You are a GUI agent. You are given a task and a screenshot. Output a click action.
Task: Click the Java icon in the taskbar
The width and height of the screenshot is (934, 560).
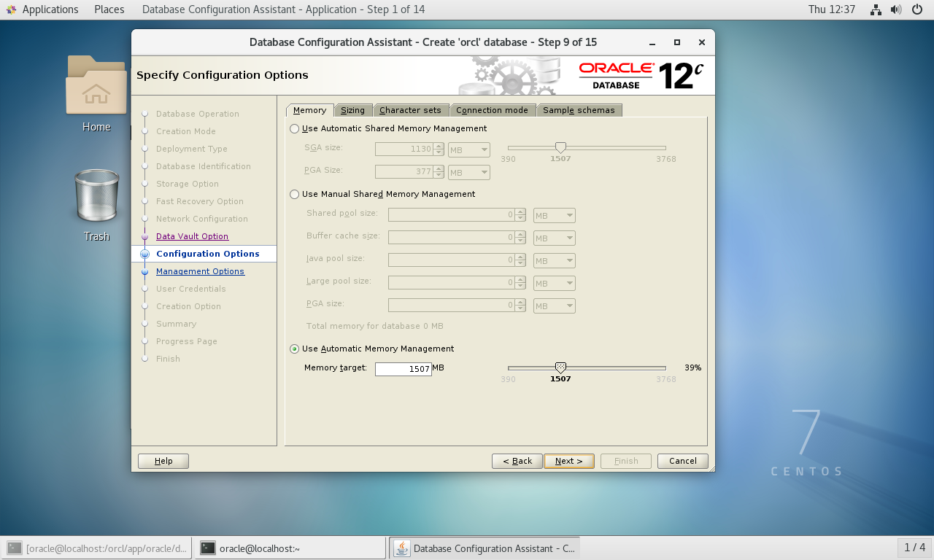point(401,548)
